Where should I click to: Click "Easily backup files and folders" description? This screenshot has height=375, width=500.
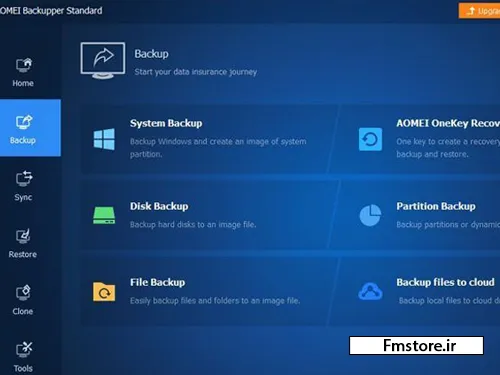pos(215,301)
